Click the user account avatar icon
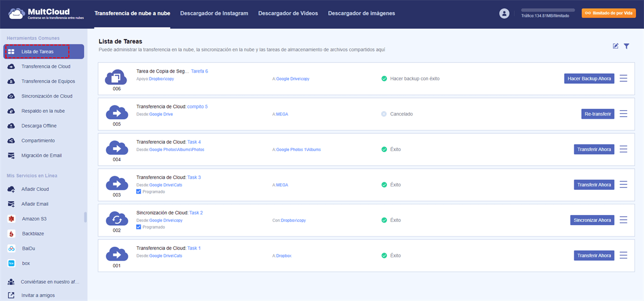Image resolution: width=644 pixels, height=301 pixels. [x=504, y=13]
